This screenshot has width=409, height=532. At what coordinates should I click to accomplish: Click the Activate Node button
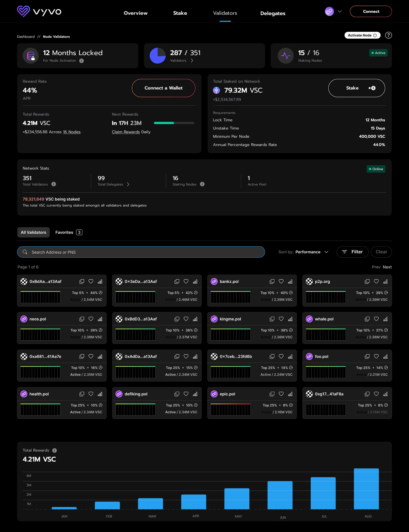(x=362, y=35)
